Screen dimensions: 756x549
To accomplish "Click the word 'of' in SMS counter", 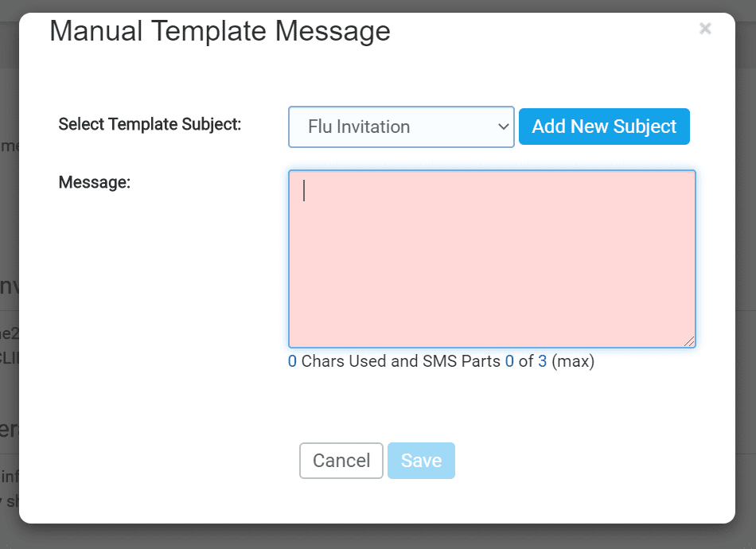I will pyautogui.click(x=526, y=361).
